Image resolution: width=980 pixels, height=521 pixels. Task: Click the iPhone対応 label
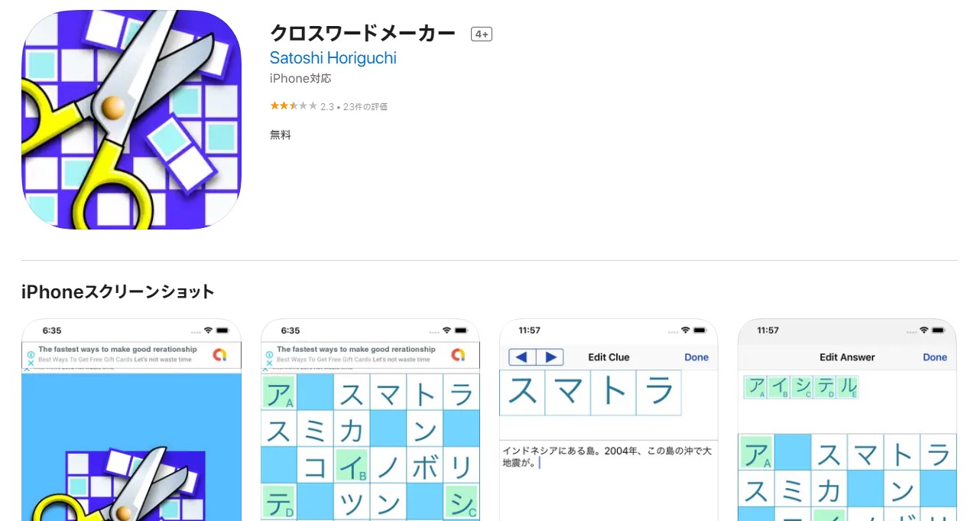pyautogui.click(x=300, y=78)
